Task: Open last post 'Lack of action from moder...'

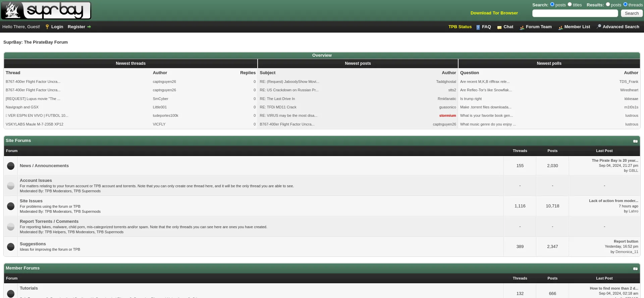Action: point(613,201)
